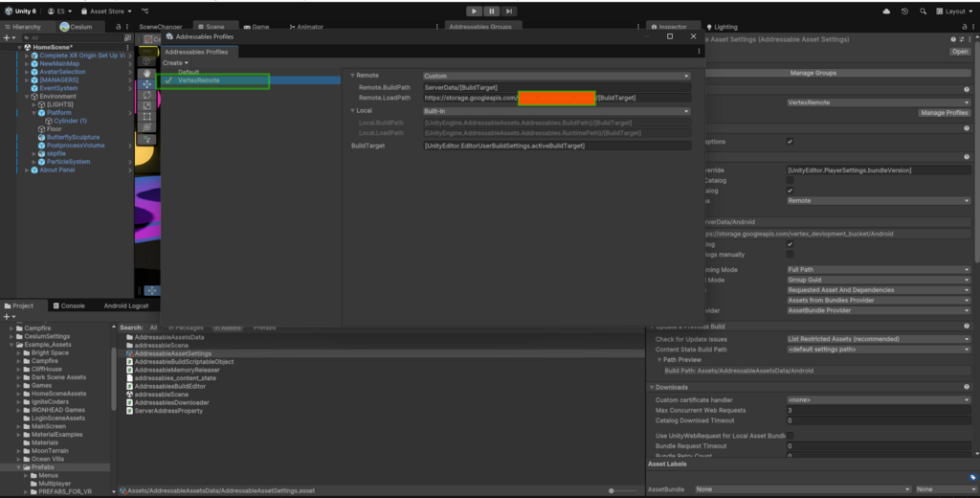
Task: Select the Rect tool in scene toolbar
Action: point(146,117)
